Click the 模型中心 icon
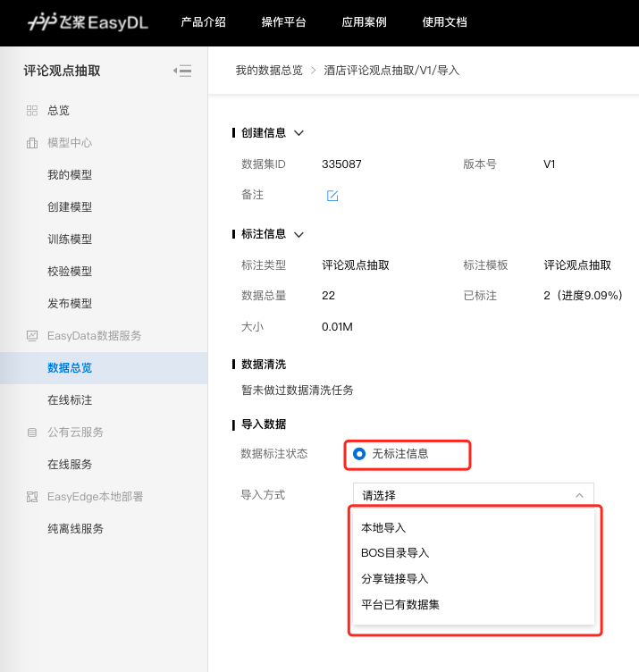Screen dimensions: 639x672 point(31,143)
